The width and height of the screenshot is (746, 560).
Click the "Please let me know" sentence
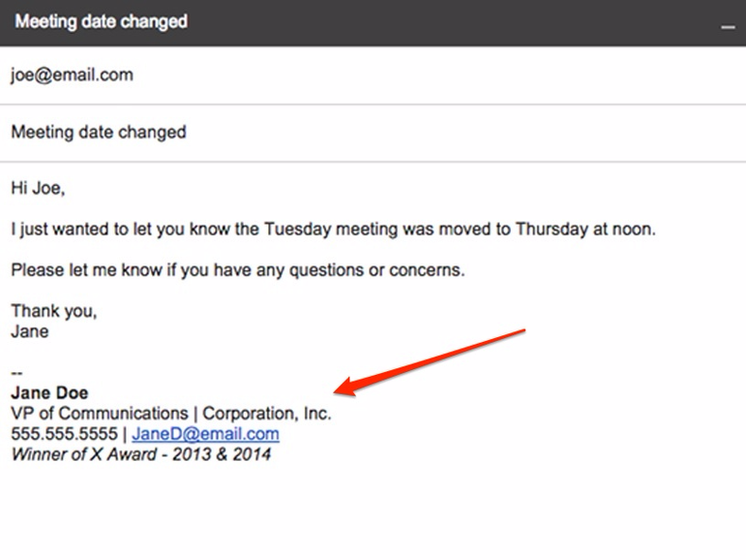(238, 270)
